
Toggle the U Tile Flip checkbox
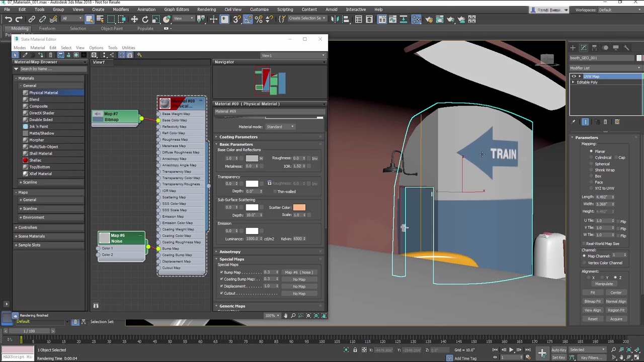(618, 221)
